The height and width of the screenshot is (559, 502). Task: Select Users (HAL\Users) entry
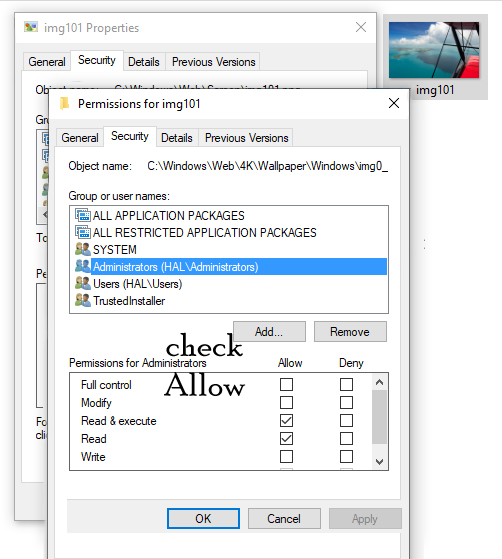click(x=229, y=284)
